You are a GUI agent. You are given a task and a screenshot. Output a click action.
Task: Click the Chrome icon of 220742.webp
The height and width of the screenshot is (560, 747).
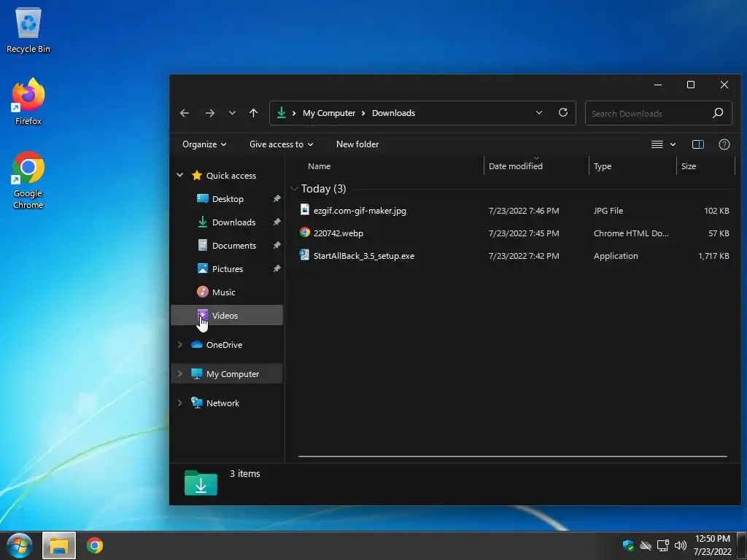coord(305,232)
